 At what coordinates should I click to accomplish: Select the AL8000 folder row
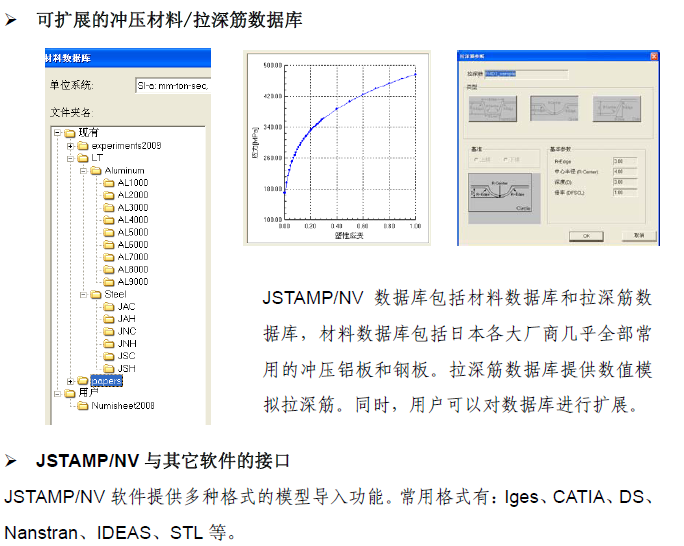(x=126, y=270)
